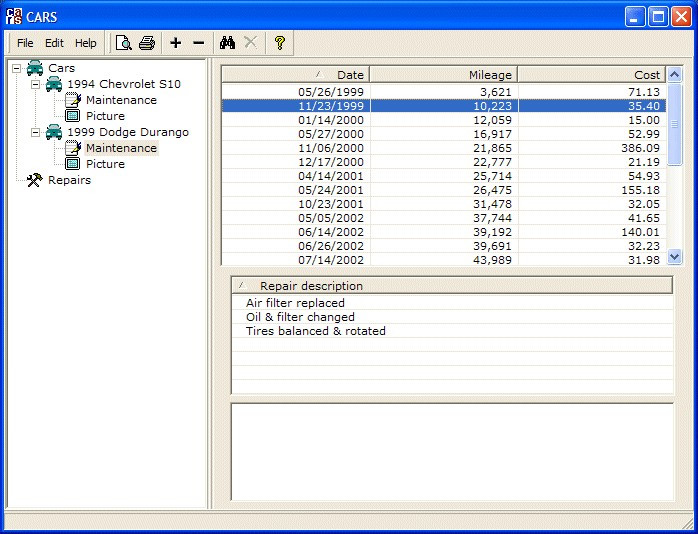Click Dodge Durango Maintenance notepad icon
The width and height of the screenshot is (698, 534).
pos(73,148)
